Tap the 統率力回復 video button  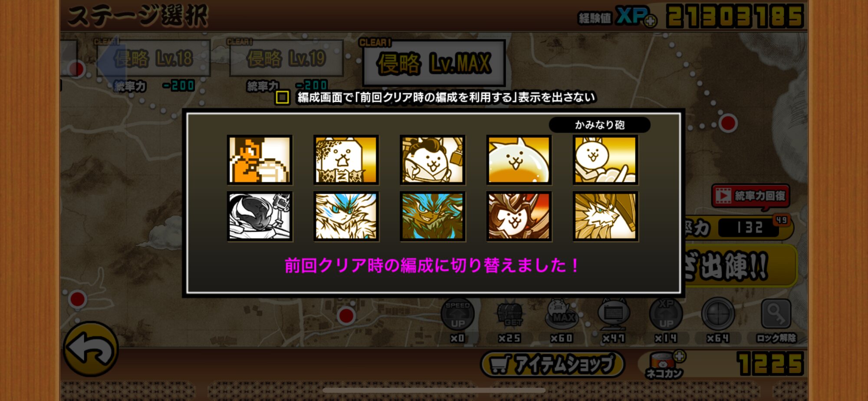750,196
